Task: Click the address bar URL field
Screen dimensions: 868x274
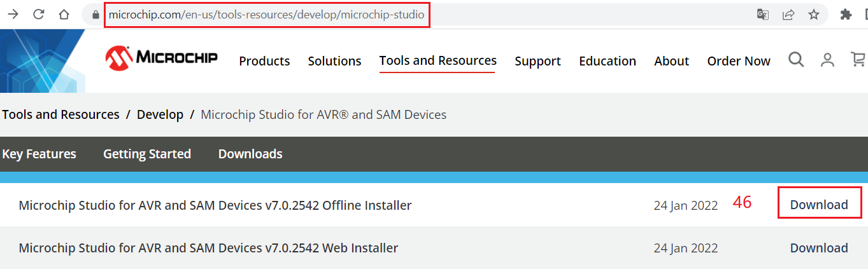Action: 266,14
